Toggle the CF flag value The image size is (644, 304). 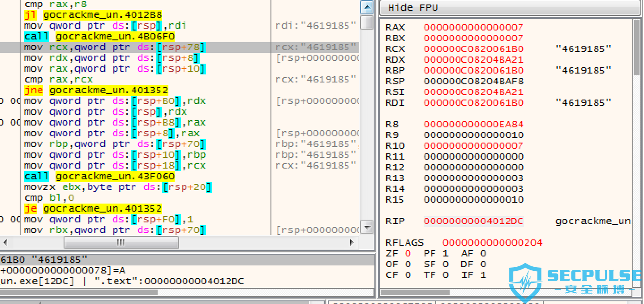(x=408, y=275)
